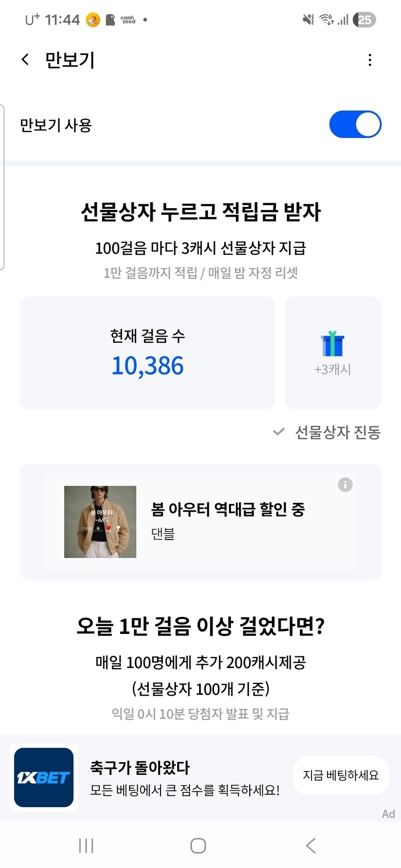Click the 지금 베팅하세요 button

tap(341, 775)
